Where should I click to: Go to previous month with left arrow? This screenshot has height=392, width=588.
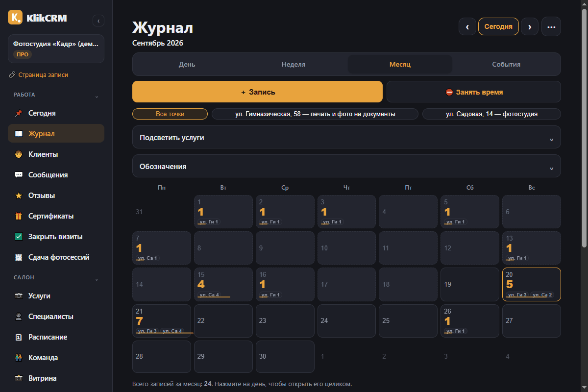[x=467, y=26]
